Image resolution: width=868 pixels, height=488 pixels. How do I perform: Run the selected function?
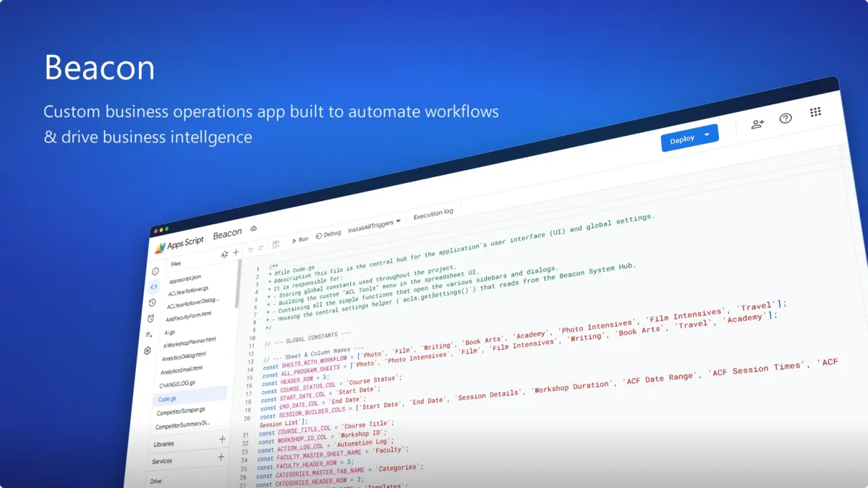point(300,239)
